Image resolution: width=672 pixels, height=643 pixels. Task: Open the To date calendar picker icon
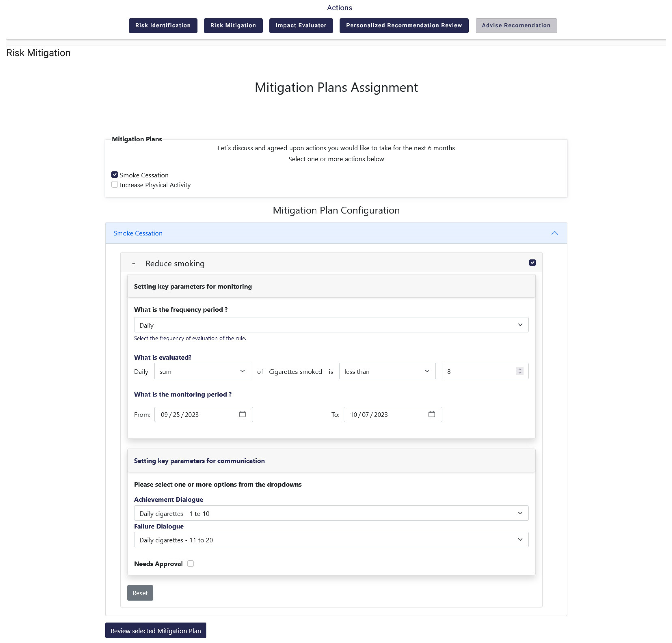pos(432,414)
